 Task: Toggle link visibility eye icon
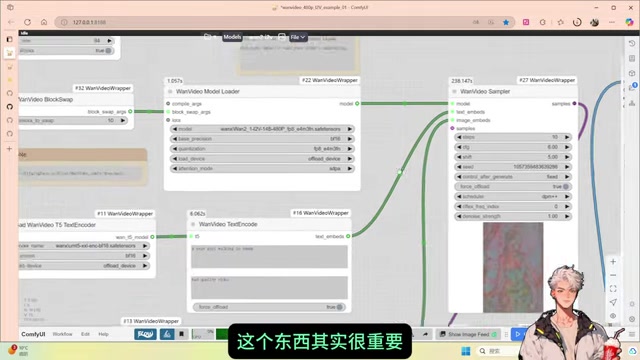point(613,316)
